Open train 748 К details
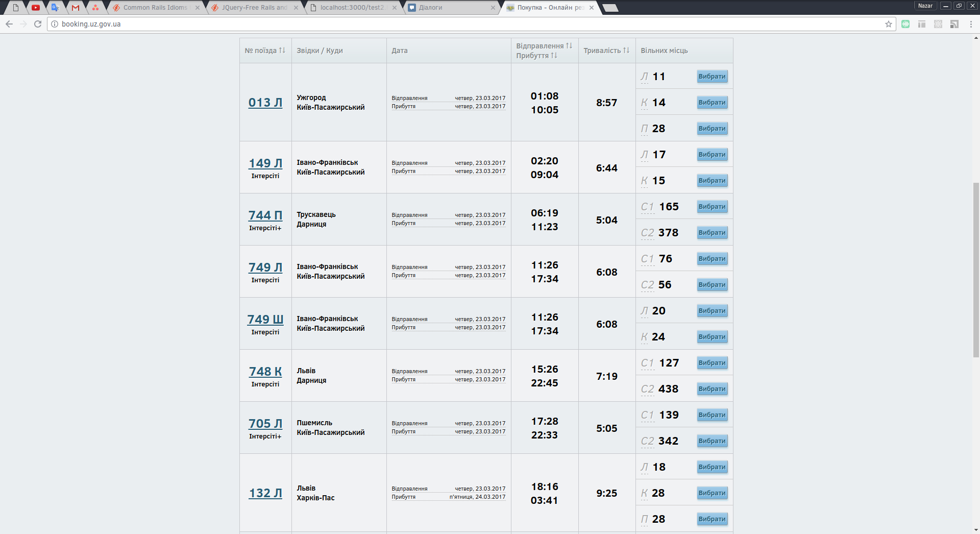 click(265, 371)
